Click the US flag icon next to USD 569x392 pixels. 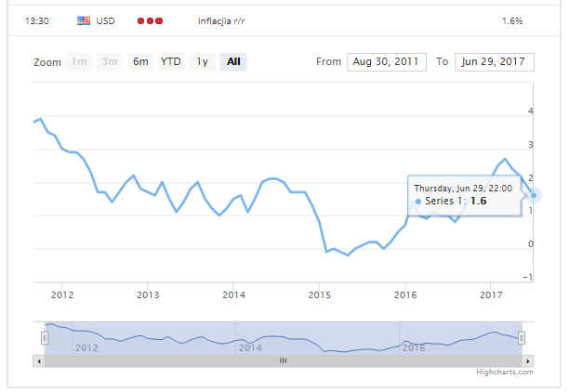point(84,20)
